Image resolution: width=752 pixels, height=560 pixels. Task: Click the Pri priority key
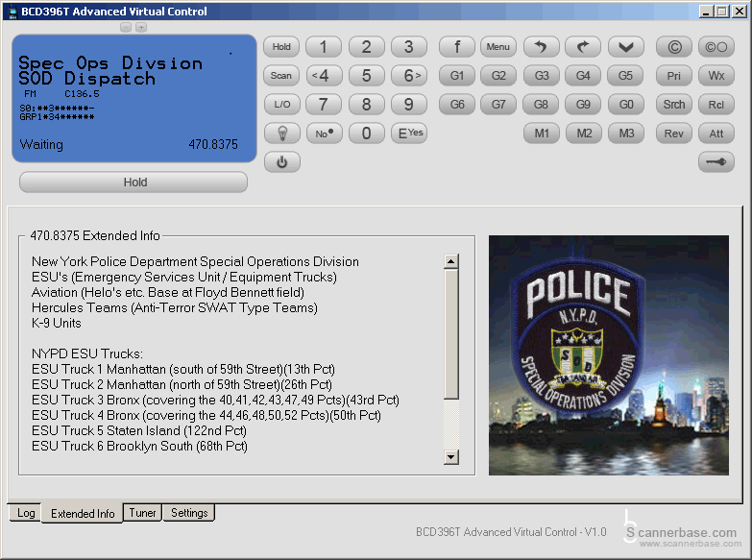point(674,75)
